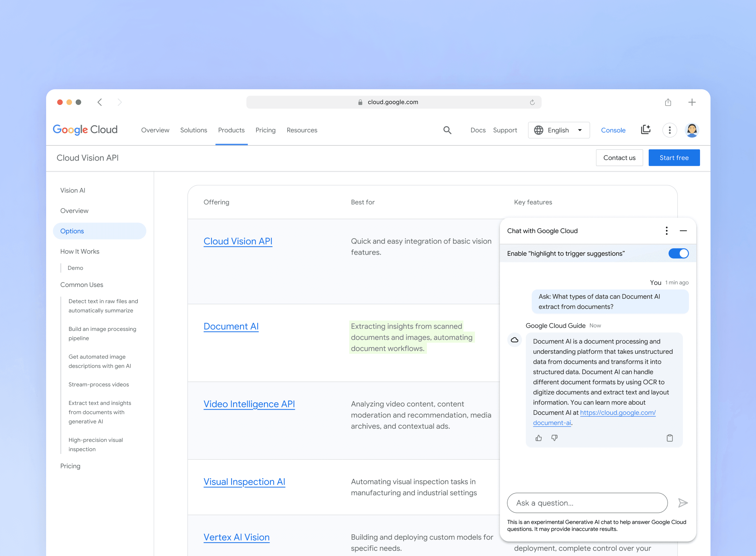Click the Visual Inspection AI description text

click(x=414, y=487)
